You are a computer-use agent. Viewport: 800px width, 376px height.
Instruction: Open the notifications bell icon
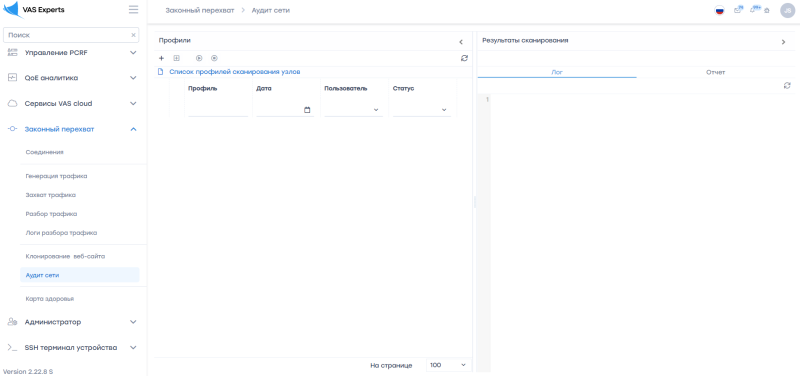[x=754, y=10]
